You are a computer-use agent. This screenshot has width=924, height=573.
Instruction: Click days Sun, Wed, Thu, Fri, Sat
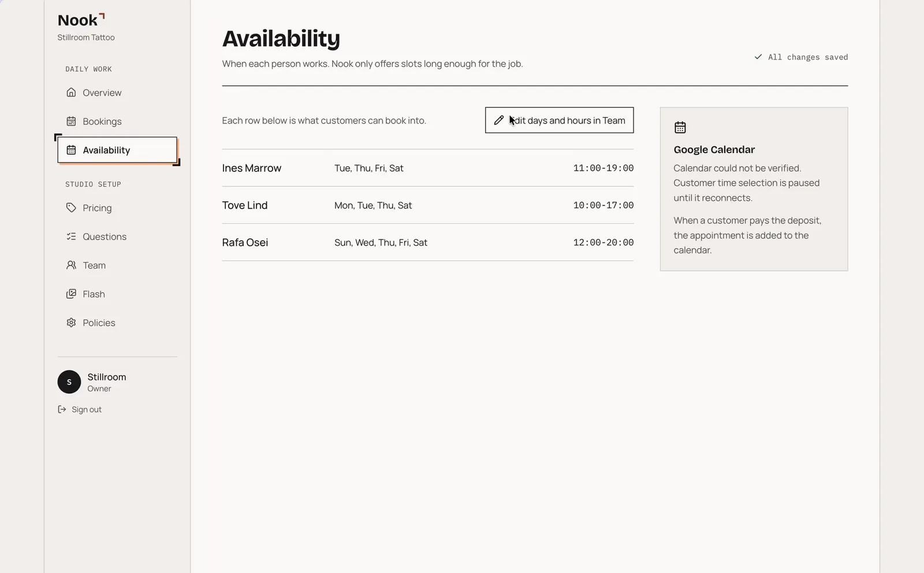tap(381, 242)
